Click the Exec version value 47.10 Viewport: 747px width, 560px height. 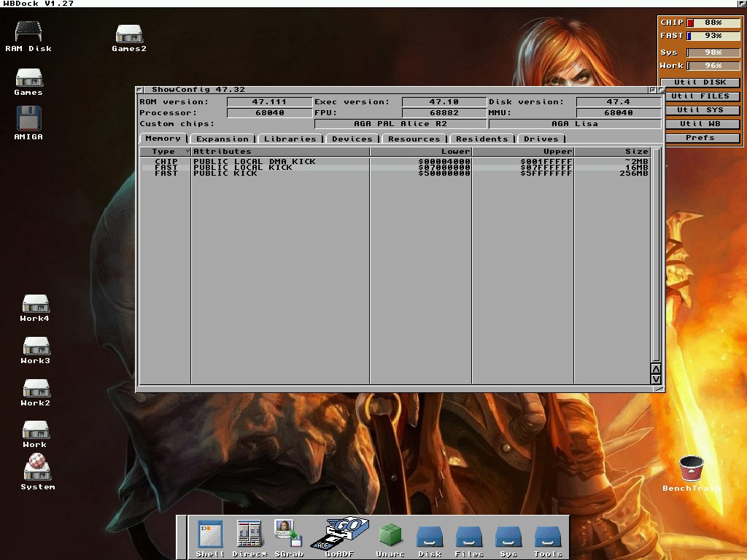(x=444, y=102)
